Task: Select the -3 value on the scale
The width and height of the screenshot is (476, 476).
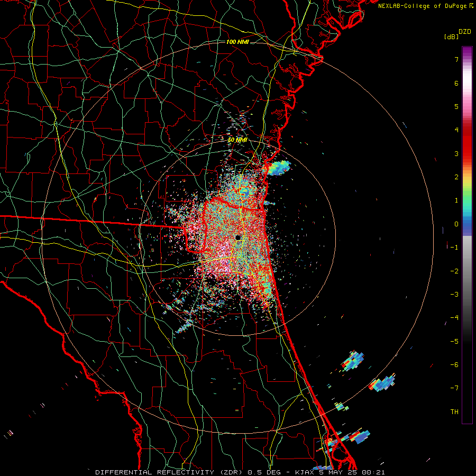Action: pyautogui.click(x=454, y=295)
